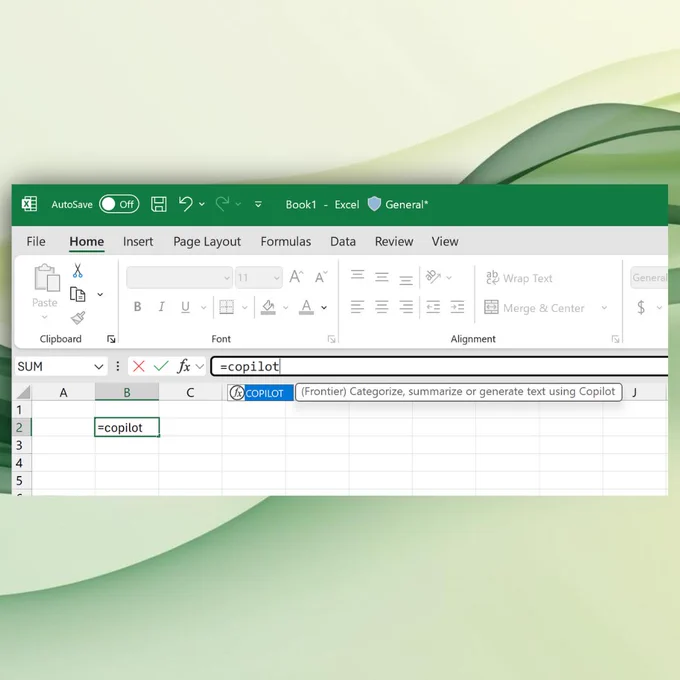Click the Cut scissors icon
Viewport: 680px width, 680px height.
click(x=78, y=270)
